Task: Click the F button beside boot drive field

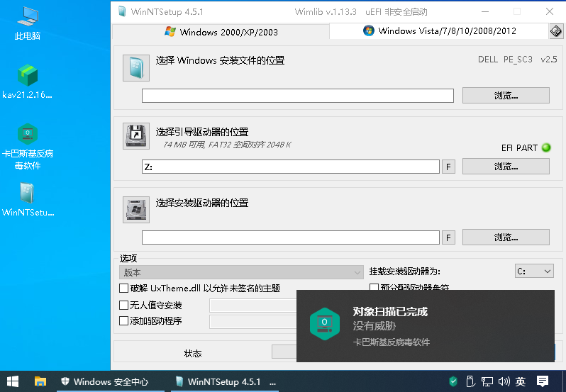Action: [x=448, y=167]
